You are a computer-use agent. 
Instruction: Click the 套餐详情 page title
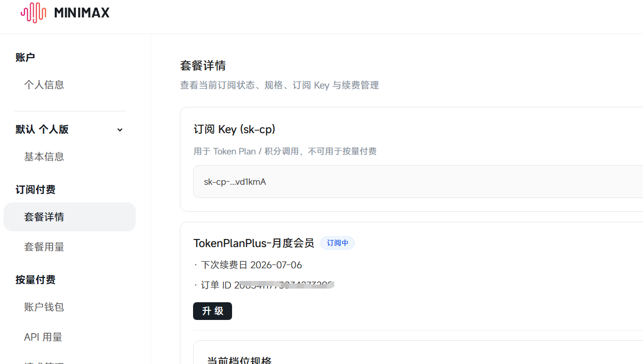click(203, 65)
